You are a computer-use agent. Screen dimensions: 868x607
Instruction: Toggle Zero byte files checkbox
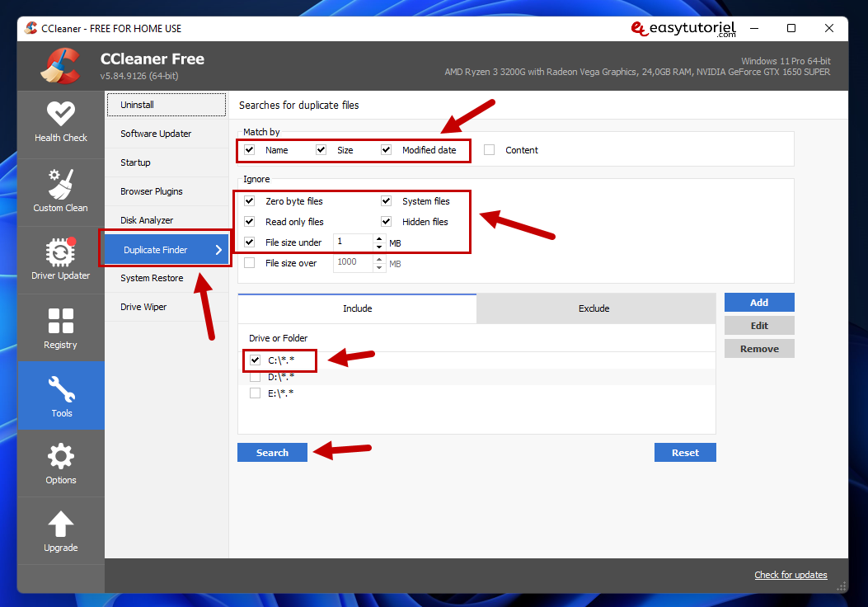[250, 201]
